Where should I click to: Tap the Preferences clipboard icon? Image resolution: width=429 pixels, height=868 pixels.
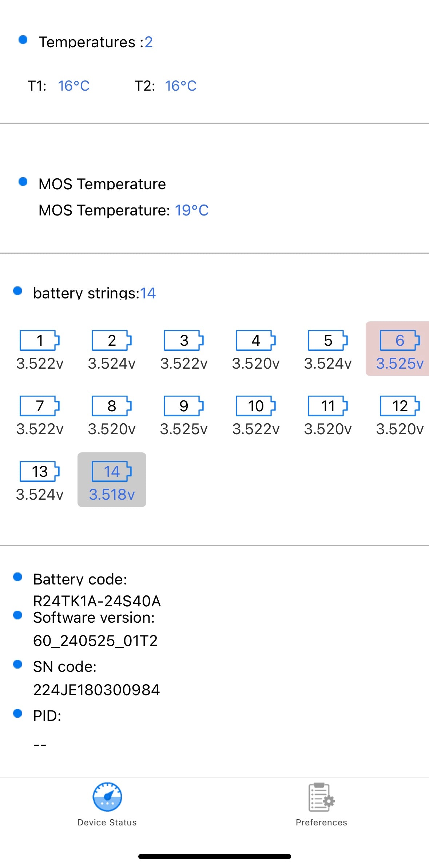coord(321,797)
